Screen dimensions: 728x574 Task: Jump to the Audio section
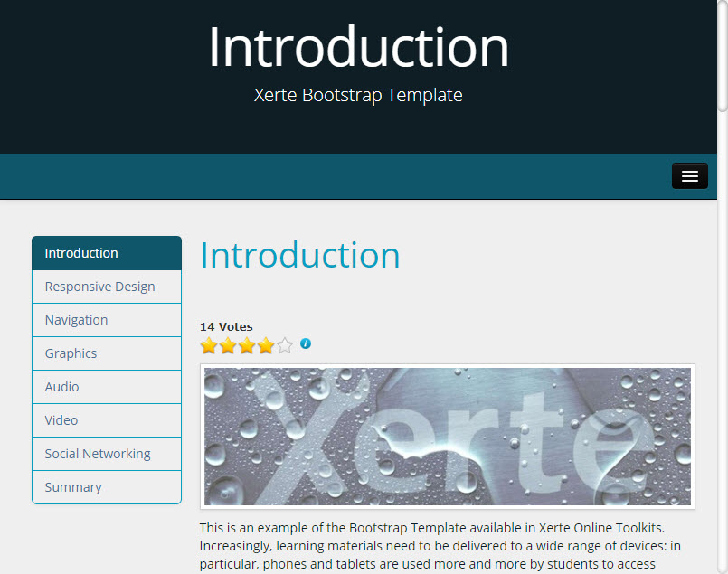pyautogui.click(x=107, y=387)
